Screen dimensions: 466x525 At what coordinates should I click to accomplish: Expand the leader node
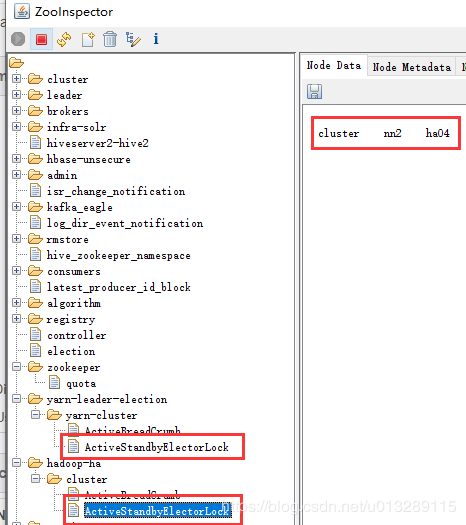[x=16, y=94]
